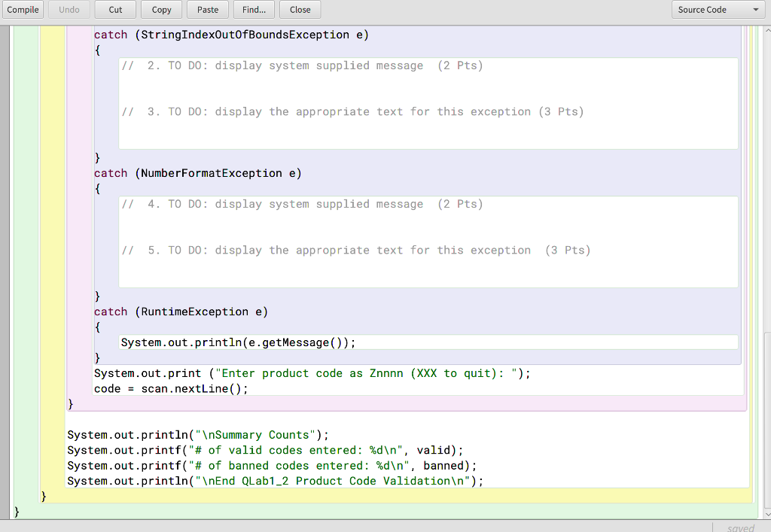This screenshot has width=771, height=532.
Task: Click the Summary Counts println line
Action: pyautogui.click(x=197, y=435)
